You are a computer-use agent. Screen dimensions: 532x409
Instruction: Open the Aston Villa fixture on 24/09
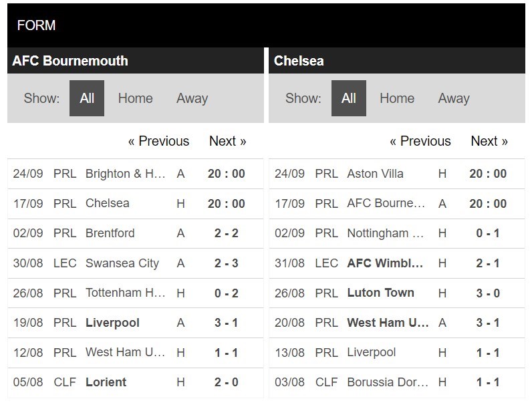397,174
